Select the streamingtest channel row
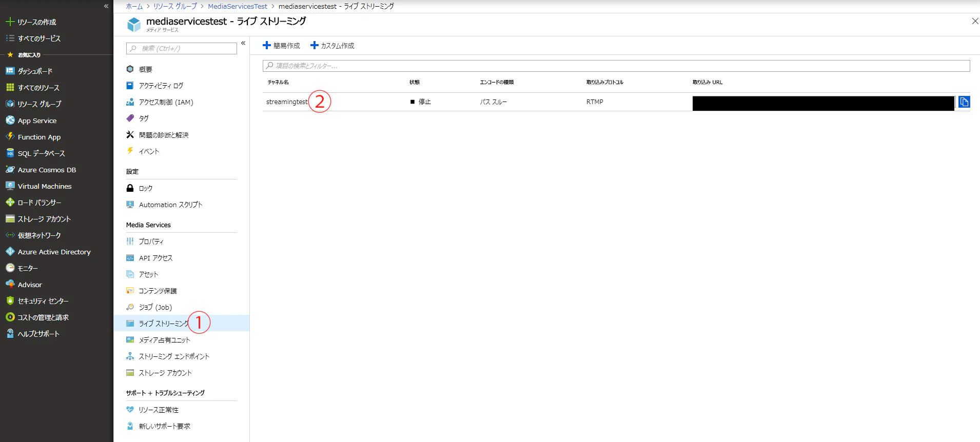 pyautogui.click(x=616, y=102)
